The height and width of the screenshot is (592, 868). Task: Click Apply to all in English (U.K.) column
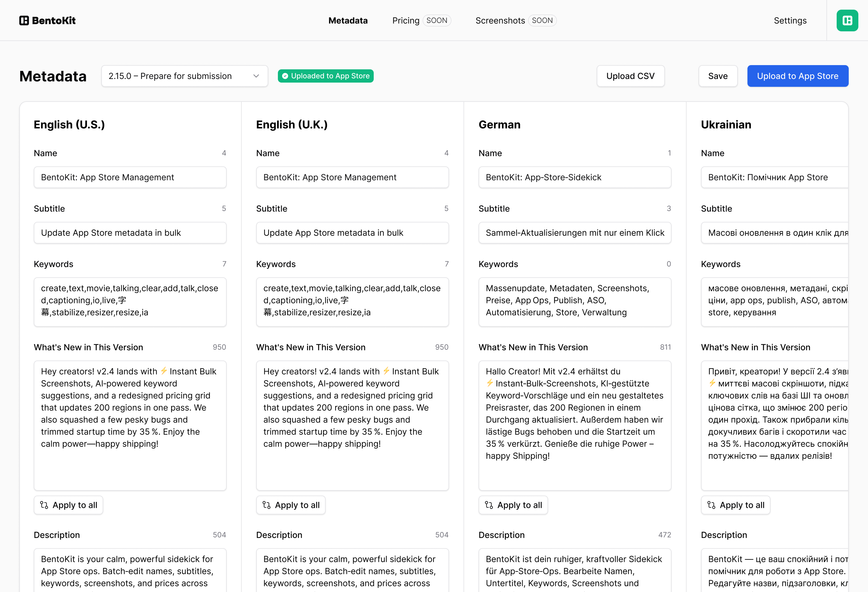(291, 505)
